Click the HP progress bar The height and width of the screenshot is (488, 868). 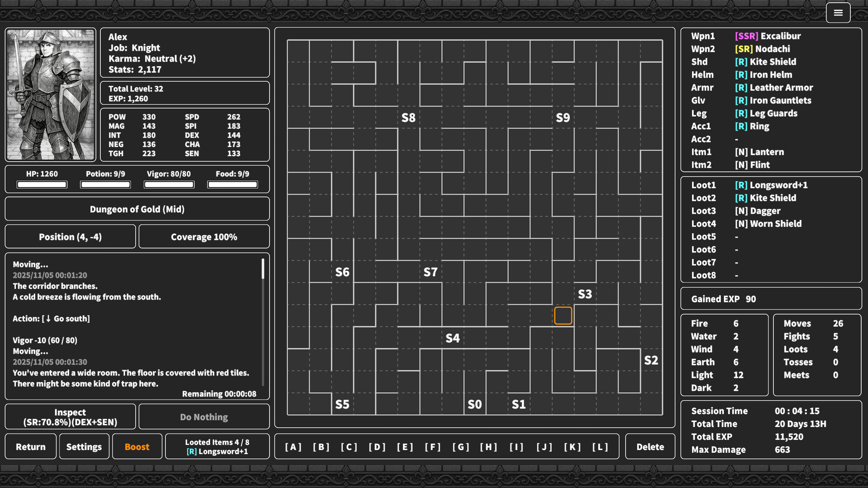(x=42, y=184)
